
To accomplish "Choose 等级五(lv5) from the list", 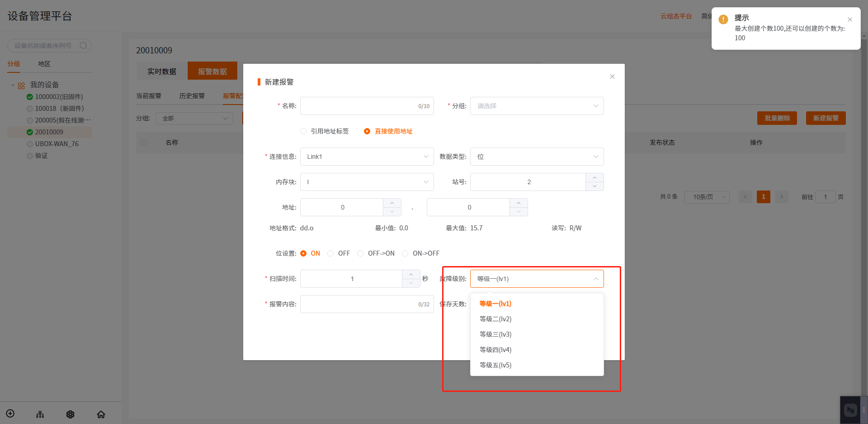I will click(x=537, y=365).
